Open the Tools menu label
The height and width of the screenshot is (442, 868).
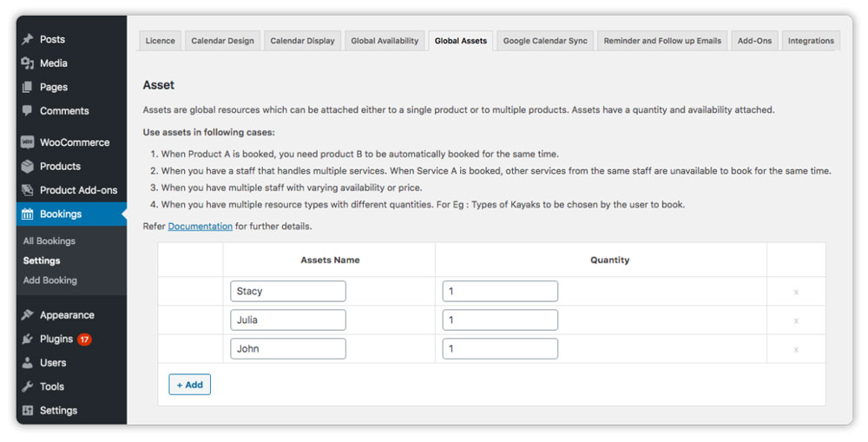coord(52,386)
